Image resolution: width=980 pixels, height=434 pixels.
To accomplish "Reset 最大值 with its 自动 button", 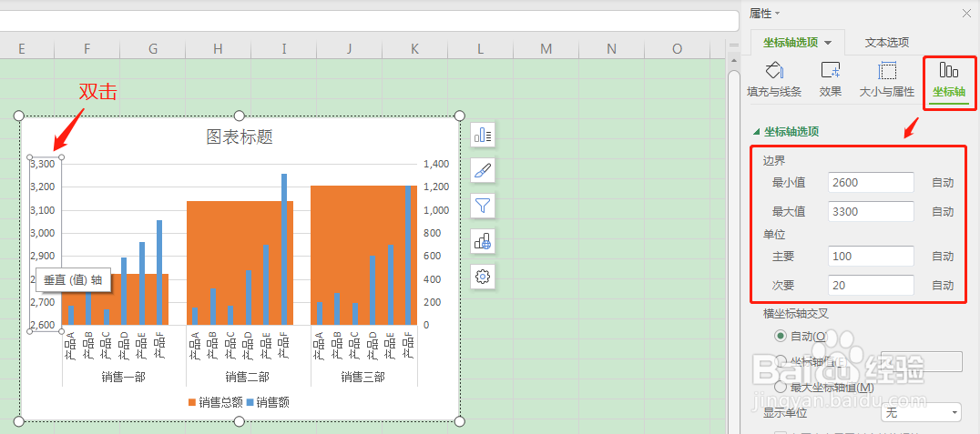I will click(x=944, y=212).
